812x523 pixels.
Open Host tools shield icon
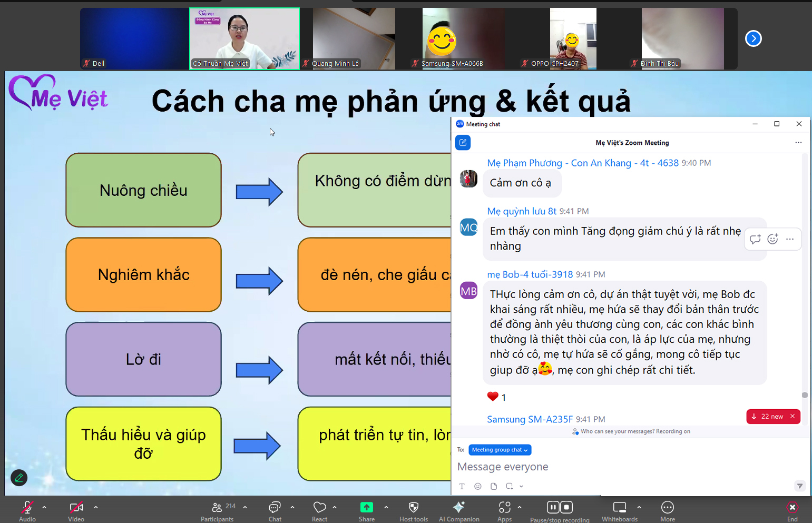(x=414, y=507)
